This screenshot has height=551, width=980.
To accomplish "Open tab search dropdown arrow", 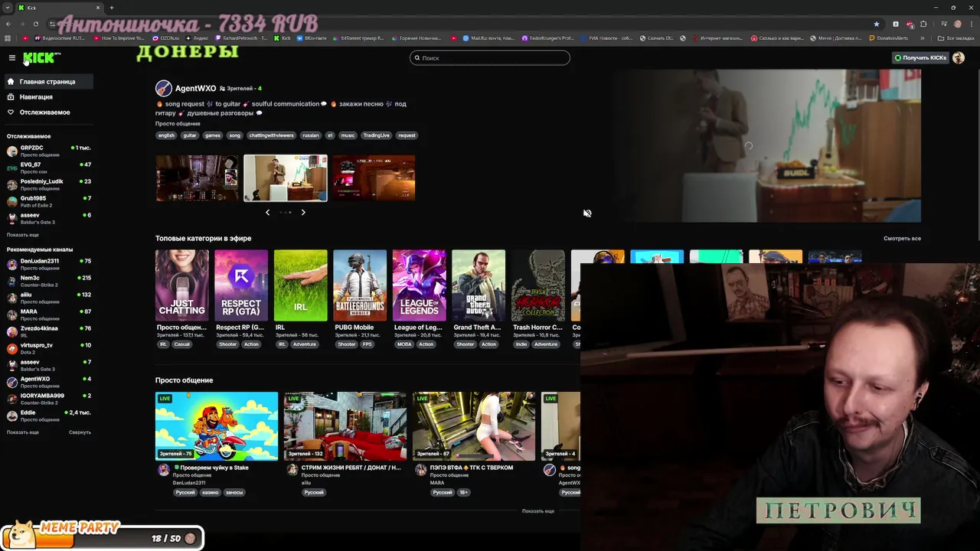I will click(8, 8).
